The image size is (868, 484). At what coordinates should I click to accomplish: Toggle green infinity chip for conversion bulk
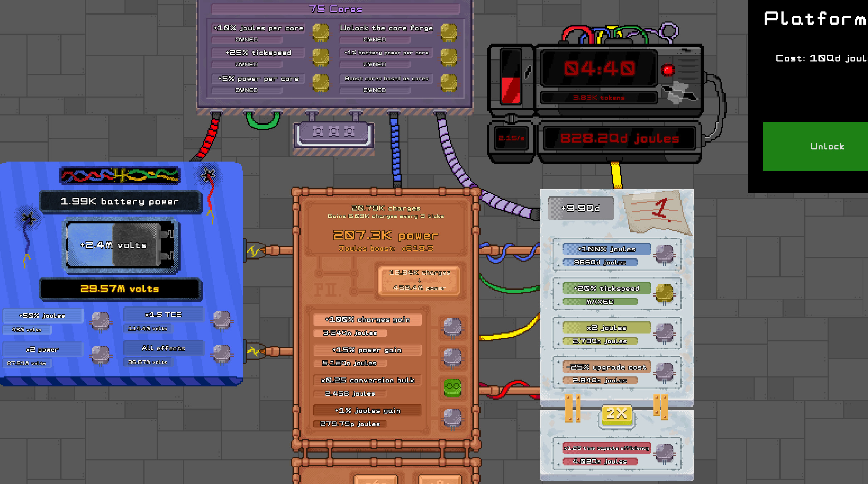[x=453, y=387]
